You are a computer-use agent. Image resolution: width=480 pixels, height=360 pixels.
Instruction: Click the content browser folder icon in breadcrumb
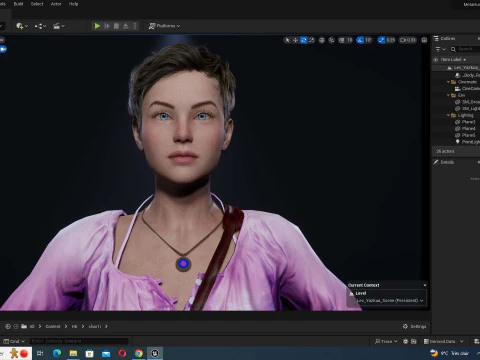coord(24,326)
